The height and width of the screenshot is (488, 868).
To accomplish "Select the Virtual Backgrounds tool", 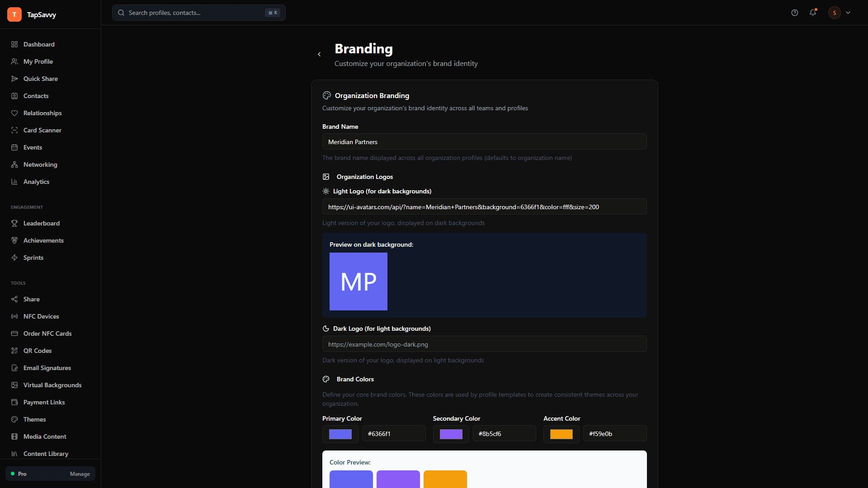I will pos(52,385).
